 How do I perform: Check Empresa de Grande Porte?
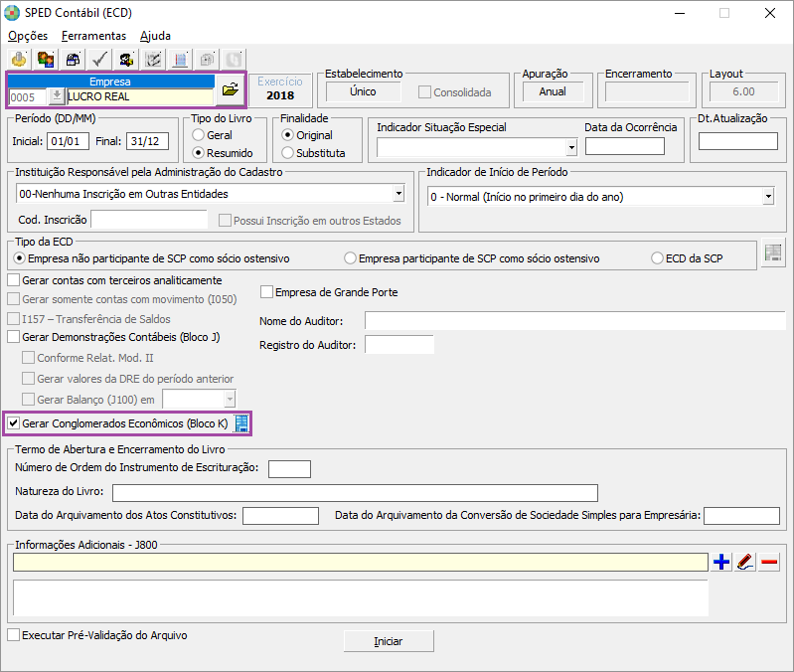329,292
